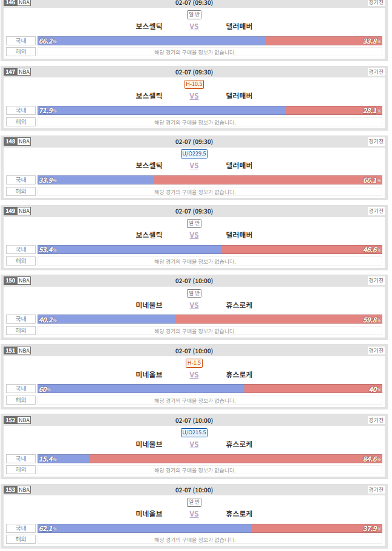
Task: Select the 국내 tab in match 152
Action: [21, 458]
